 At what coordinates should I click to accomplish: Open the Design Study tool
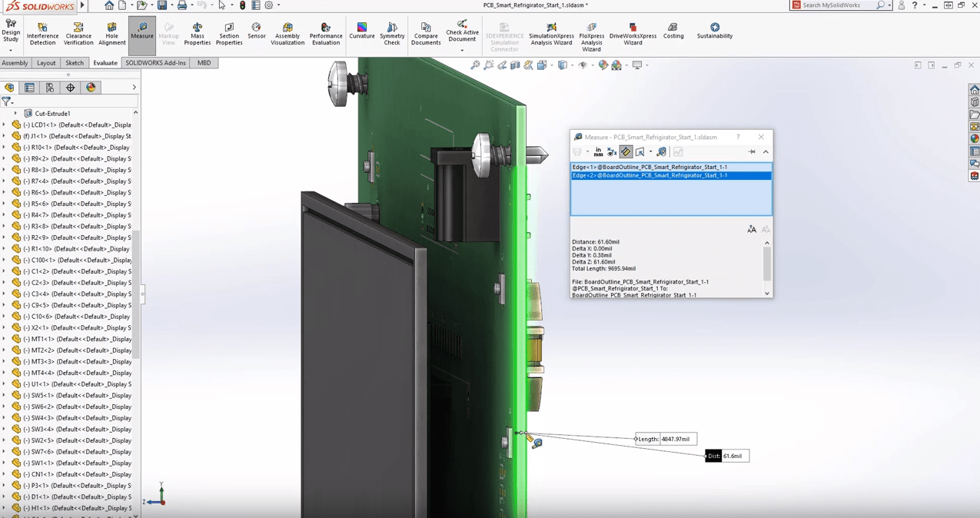coord(11,31)
